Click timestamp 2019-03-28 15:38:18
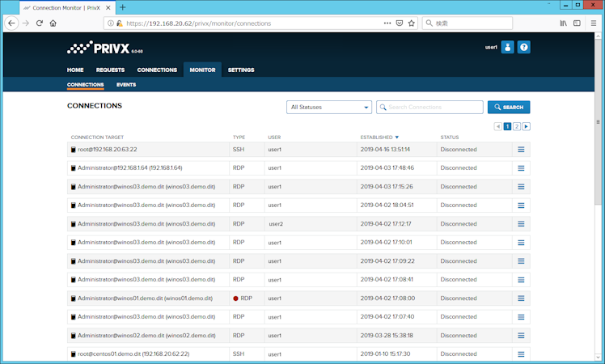Screen dimensions: 605x364 tap(387, 336)
